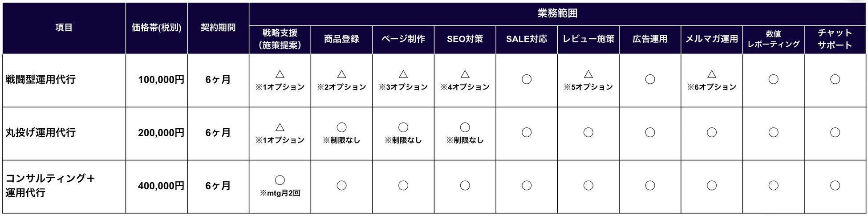Select the SEO対策 column header
Screen dimensions: 868x216
[465, 39]
